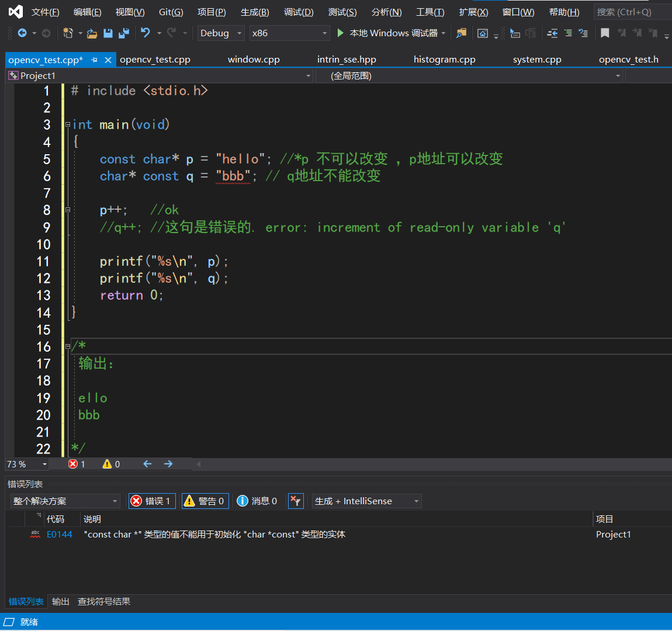Toggle the 错误 1 error filter
The image size is (672, 631).
tap(151, 501)
